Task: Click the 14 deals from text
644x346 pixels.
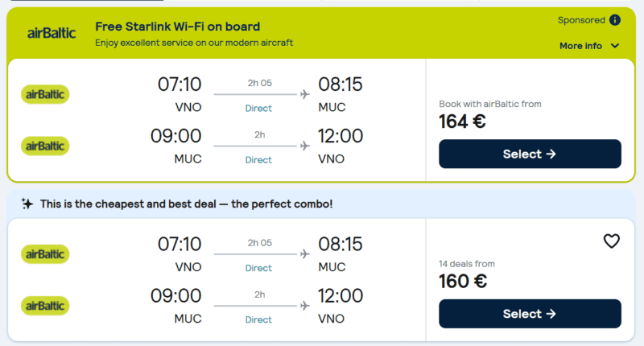Action: tap(467, 263)
